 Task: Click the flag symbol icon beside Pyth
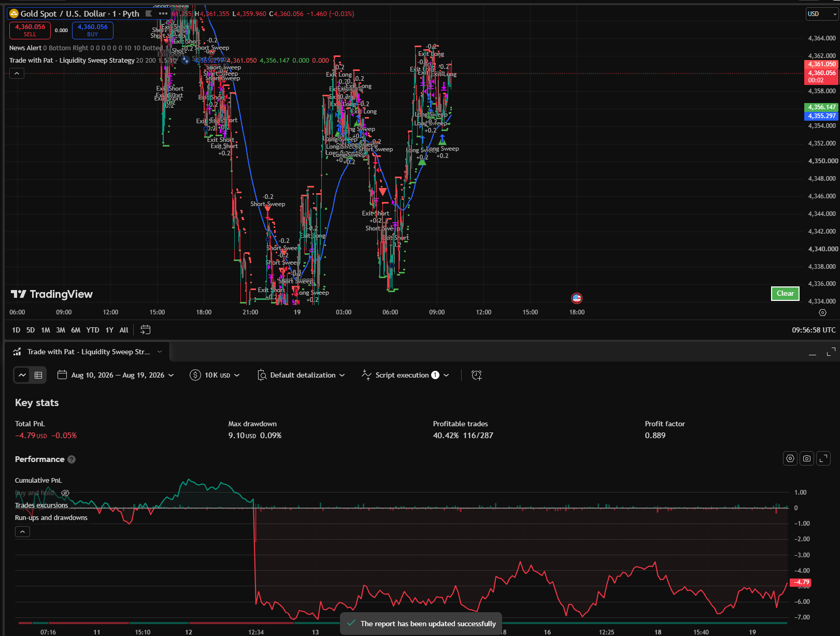coord(149,13)
